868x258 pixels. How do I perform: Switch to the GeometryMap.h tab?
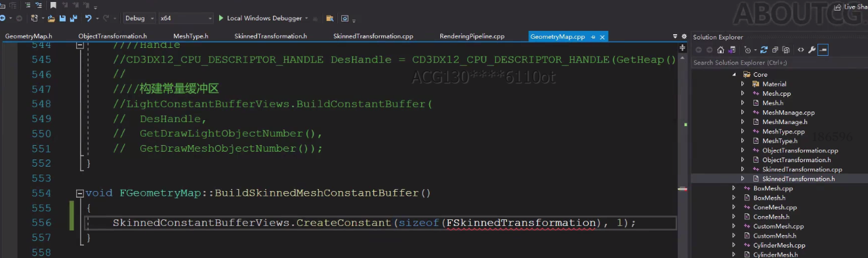[x=28, y=37]
